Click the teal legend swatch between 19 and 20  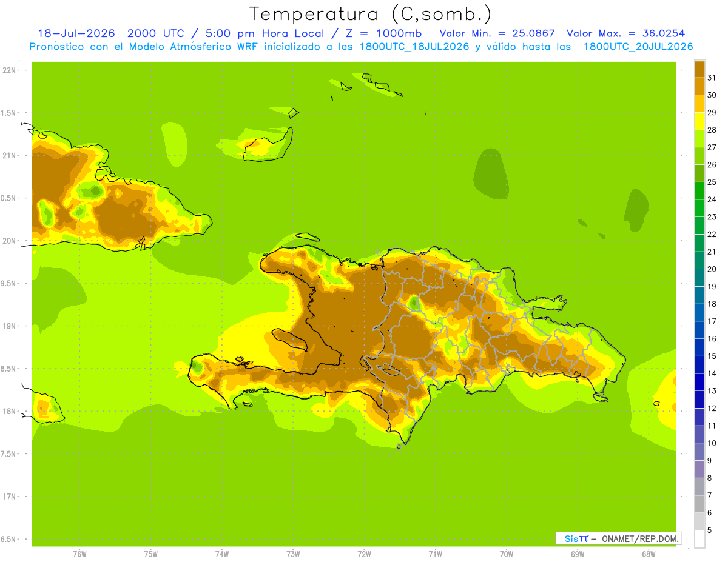[x=699, y=278]
